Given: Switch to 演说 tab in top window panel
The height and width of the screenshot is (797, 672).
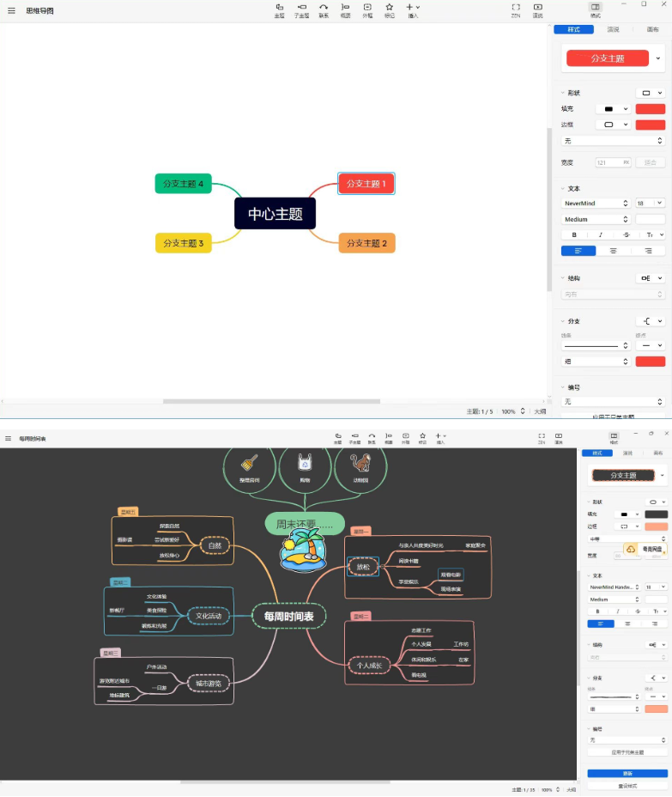Looking at the screenshot, I should (x=613, y=29).
